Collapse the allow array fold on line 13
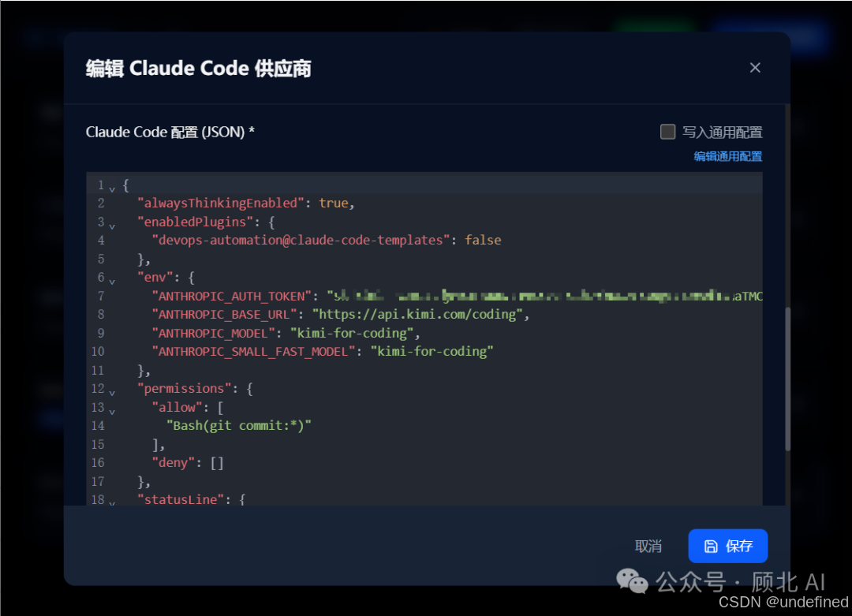Viewport: 852px width, 616px height. tap(112, 411)
